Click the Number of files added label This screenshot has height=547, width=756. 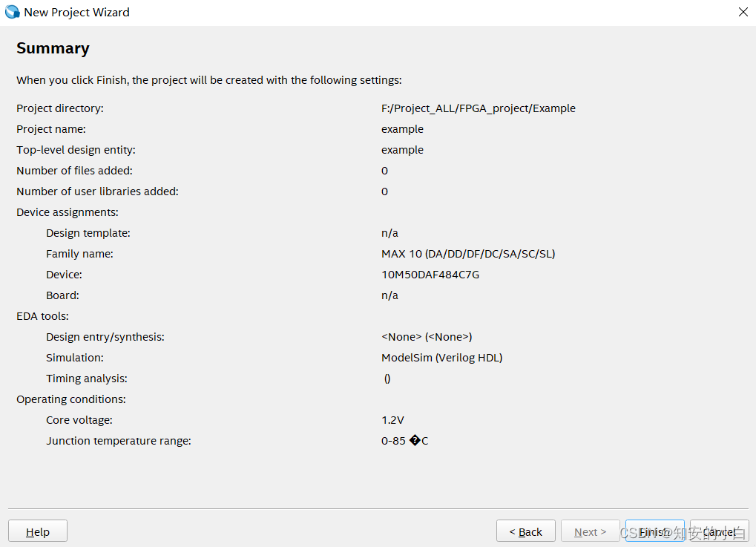tap(74, 171)
